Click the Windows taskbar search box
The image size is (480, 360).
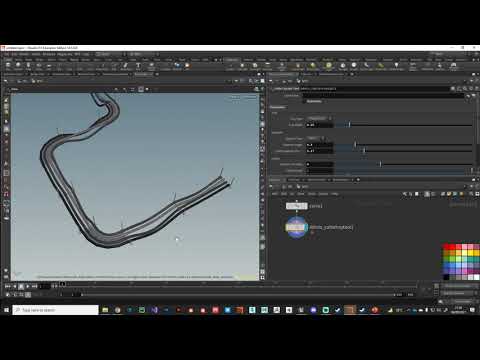pyautogui.click(x=56, y=310)
